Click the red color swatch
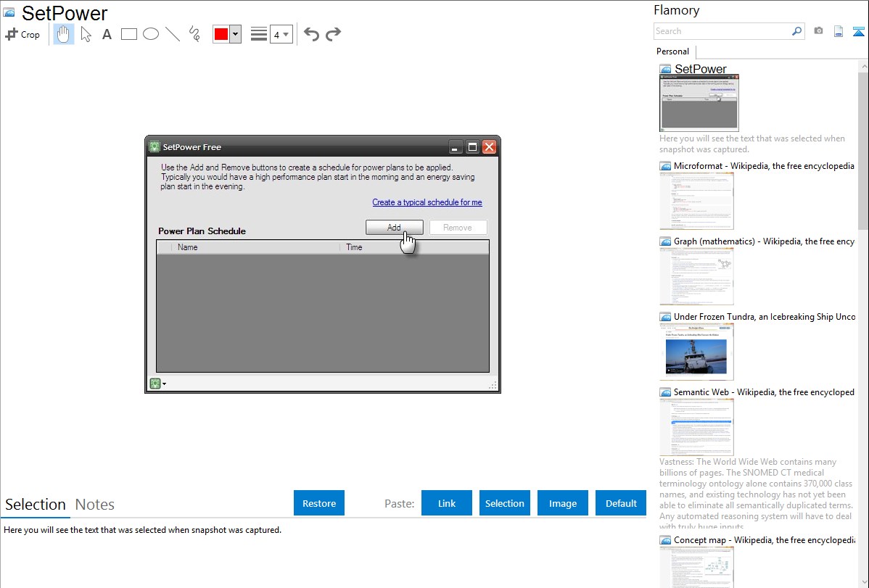869x588 pixels. [221, 34]
